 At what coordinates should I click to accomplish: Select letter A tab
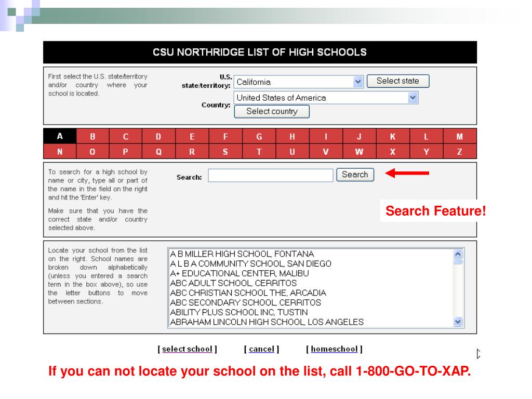pos(60,136)
